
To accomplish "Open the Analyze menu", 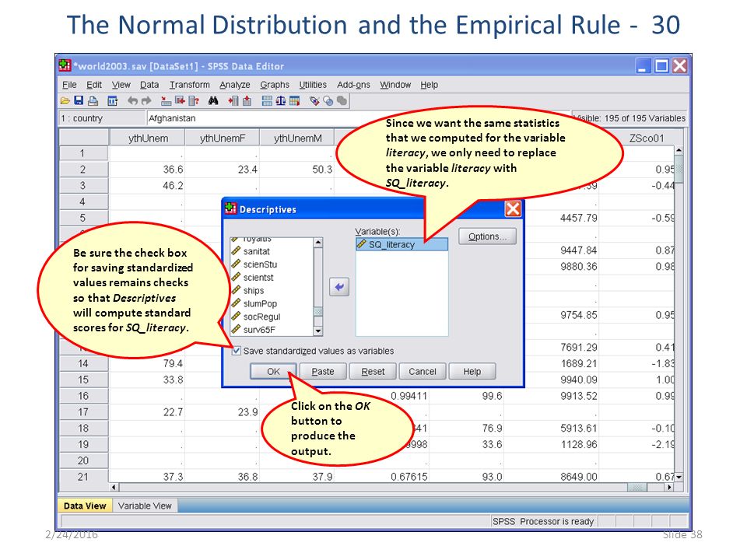I will (x=235, y=85).
